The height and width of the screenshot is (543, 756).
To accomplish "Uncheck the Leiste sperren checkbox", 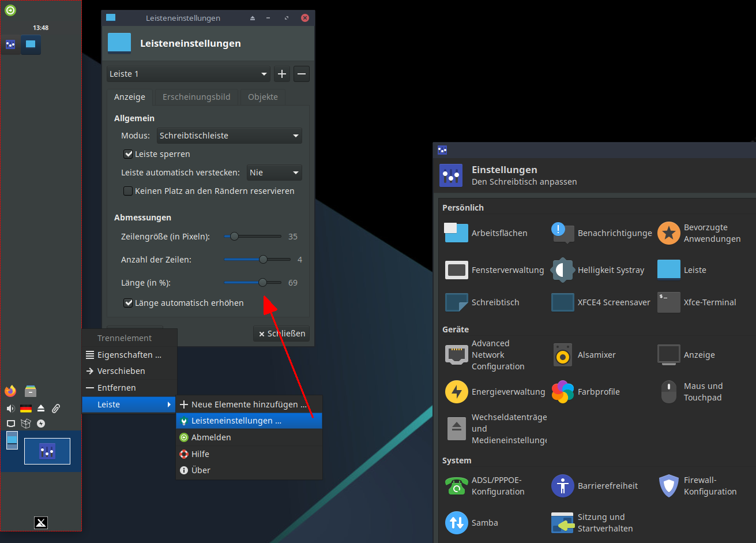I will (129, 154).
